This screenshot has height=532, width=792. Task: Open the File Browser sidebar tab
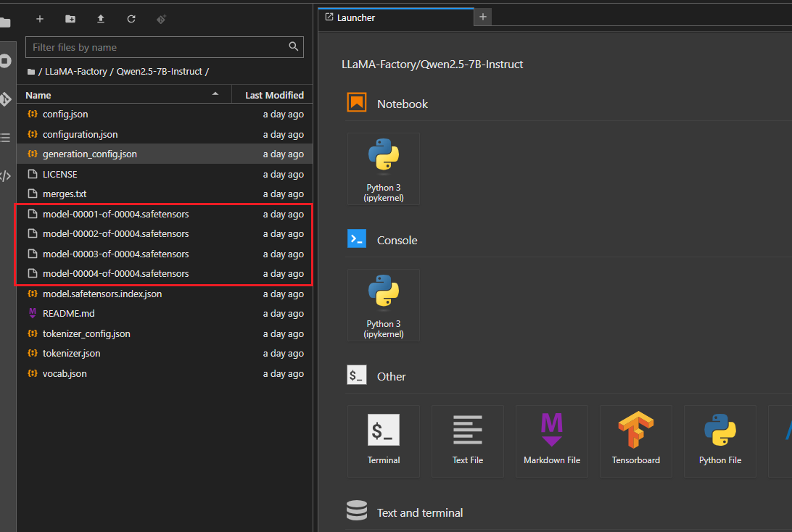[x=5, y=22]
